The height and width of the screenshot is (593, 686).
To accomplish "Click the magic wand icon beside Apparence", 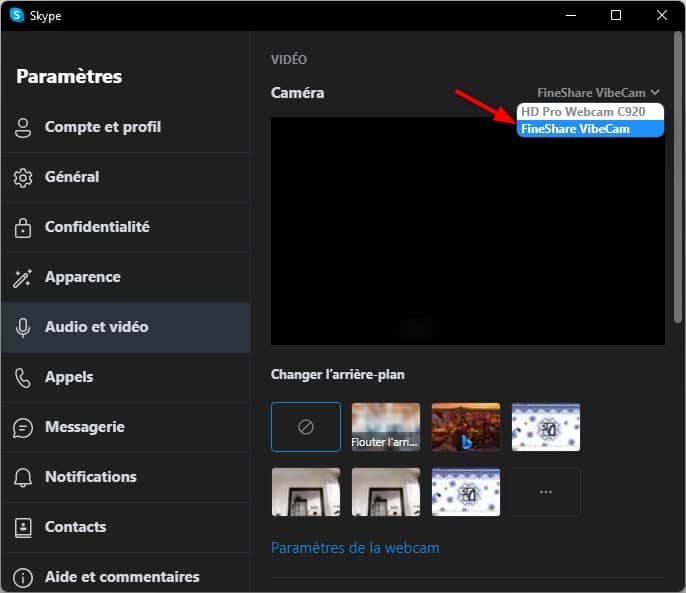I will [x=23, y=278].
